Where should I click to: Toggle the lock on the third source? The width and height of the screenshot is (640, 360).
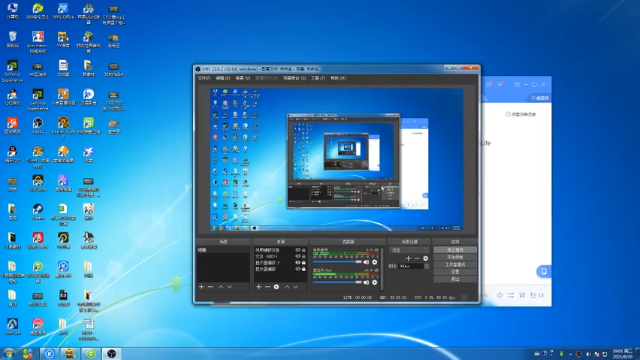(303, 263)
